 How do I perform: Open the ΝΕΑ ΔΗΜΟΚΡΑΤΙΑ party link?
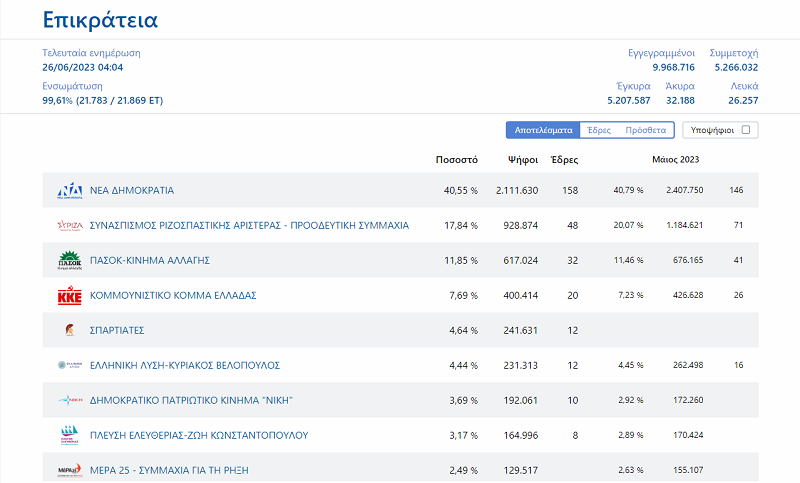tap(132, 190)
